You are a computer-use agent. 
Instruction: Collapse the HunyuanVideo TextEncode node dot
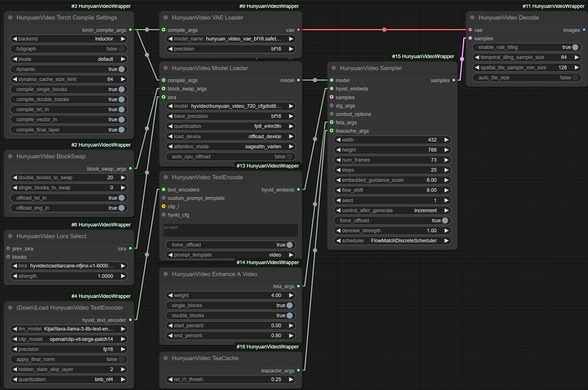(x=166, y=177)
